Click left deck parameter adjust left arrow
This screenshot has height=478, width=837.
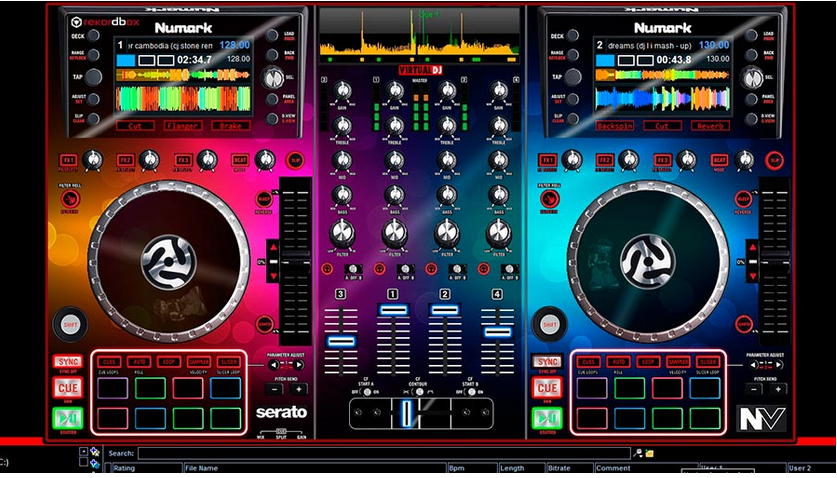coord(274,365)
